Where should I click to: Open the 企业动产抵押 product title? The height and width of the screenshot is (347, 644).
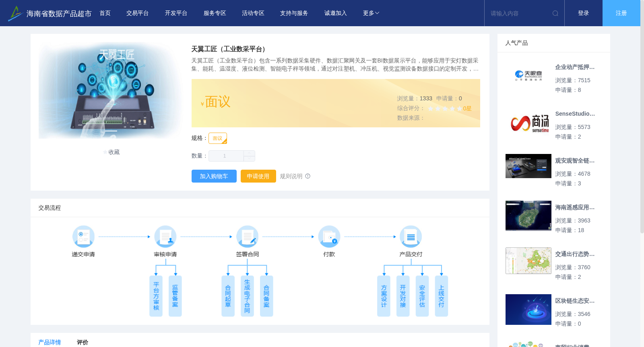point(575,67)
